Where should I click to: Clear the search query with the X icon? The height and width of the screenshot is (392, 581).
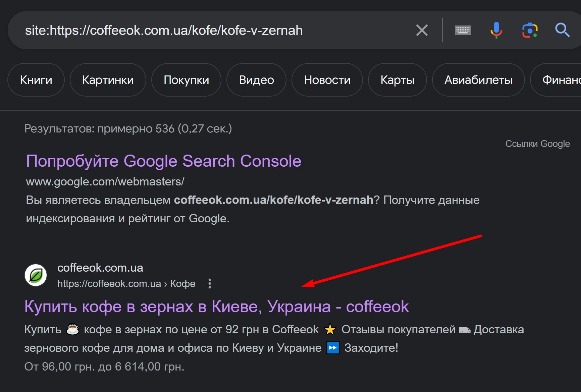click(x=422, y=30)
